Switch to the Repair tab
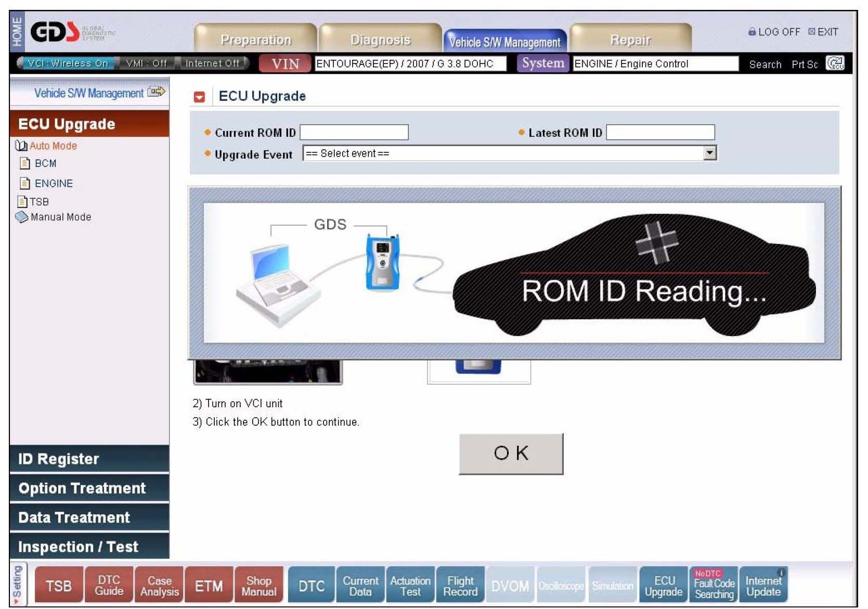The image size is (868, 609). [630, 40]
